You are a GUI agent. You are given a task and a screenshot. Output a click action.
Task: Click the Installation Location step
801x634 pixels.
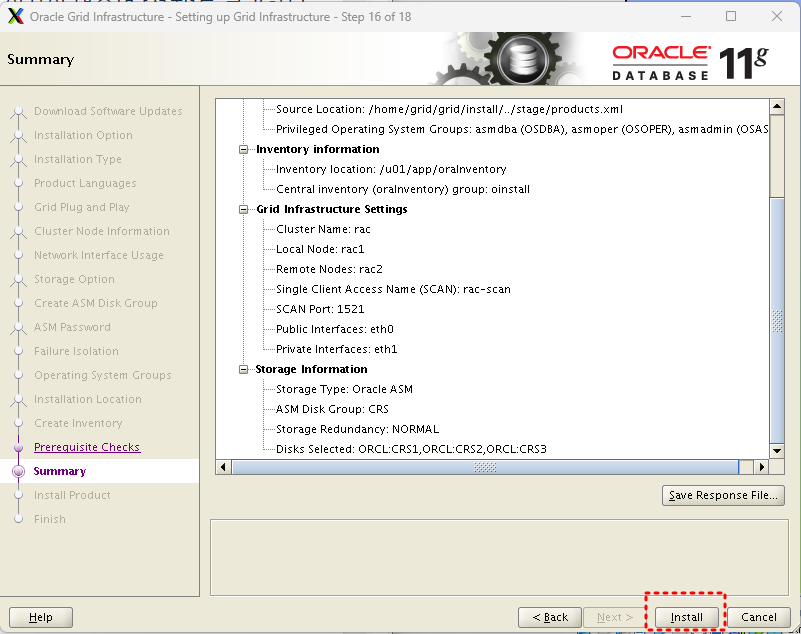click(x=88, y=399)
